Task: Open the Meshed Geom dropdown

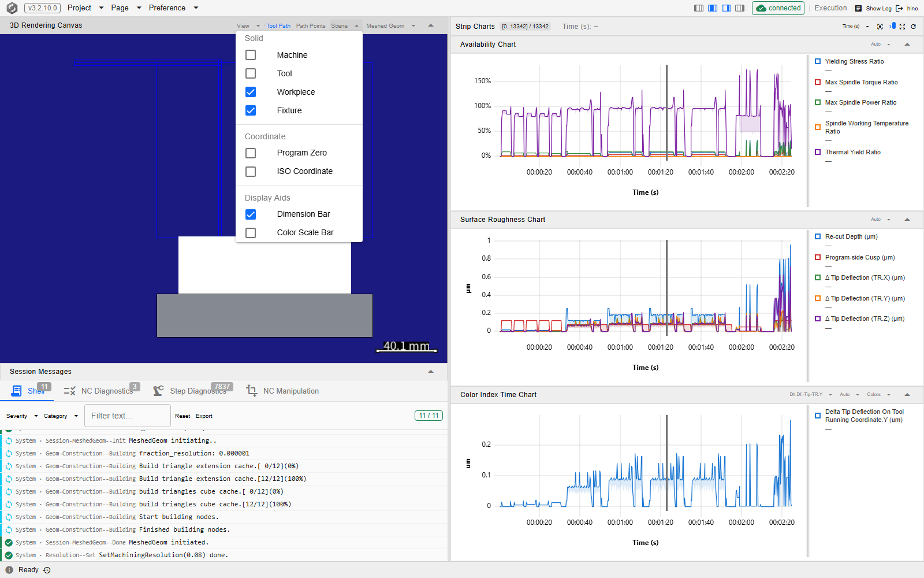Action: [390, 26]
